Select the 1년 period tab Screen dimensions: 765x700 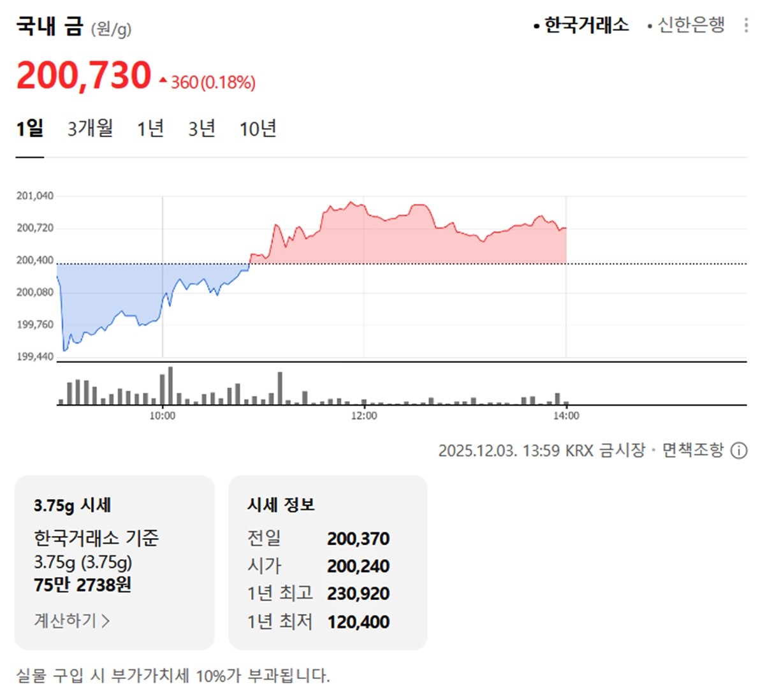click(x=150, y=128)
